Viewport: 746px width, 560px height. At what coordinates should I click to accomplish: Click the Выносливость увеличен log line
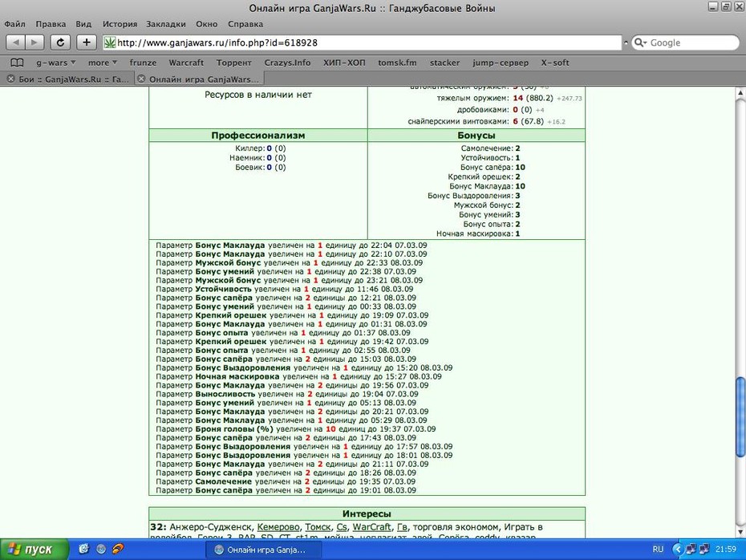point(287,394)
